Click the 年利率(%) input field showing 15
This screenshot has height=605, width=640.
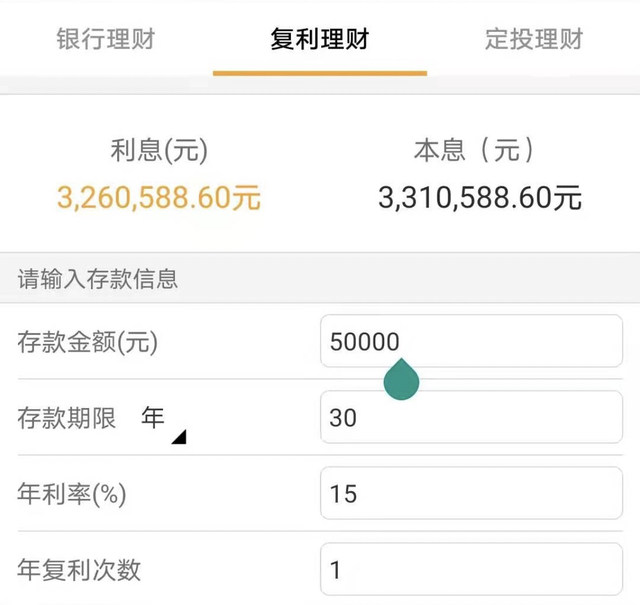coord(471,493)
